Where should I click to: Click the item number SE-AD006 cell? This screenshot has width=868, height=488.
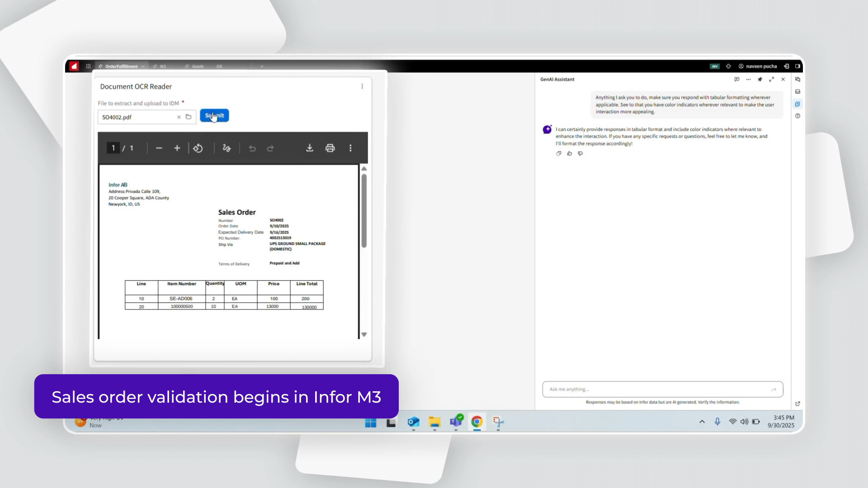tap(181, 299)
